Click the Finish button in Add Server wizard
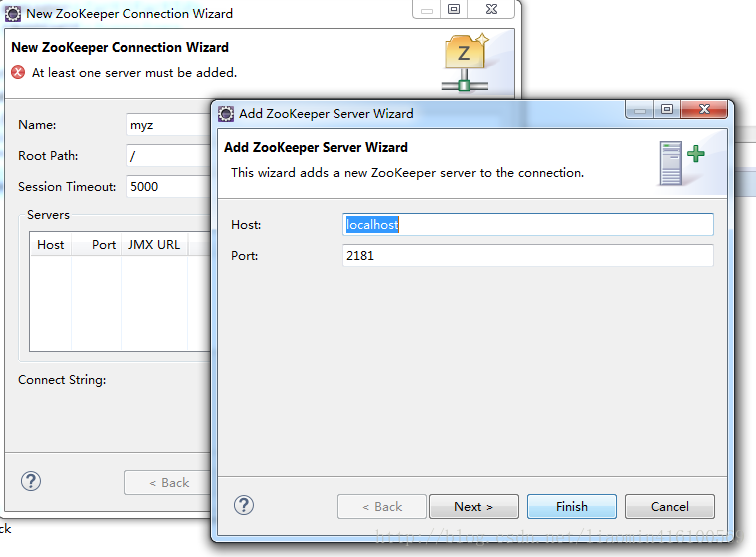This screenshot has width=756, height=557. 571,506
